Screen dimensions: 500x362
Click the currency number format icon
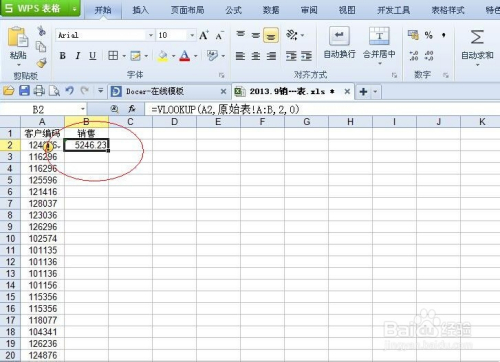(413, 35)
